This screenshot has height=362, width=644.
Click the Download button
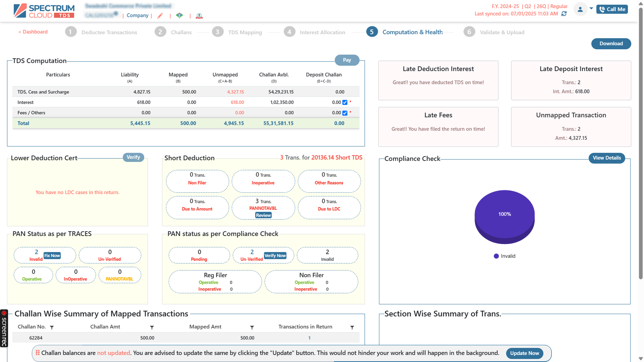click(611, 44)
